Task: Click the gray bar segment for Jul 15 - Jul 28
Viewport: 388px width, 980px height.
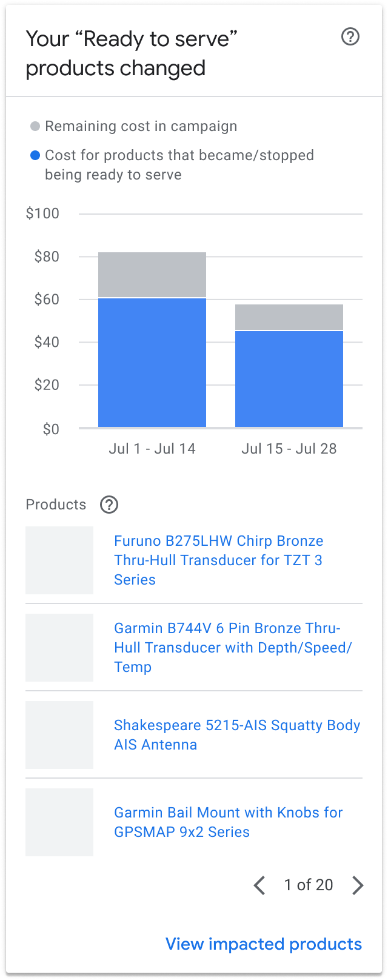Action: click(289, 317)
